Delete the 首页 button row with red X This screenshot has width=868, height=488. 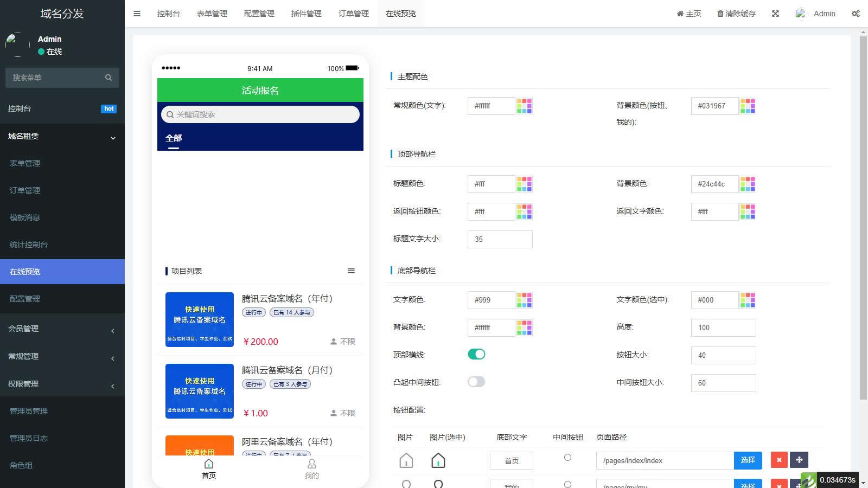(779, 460)
